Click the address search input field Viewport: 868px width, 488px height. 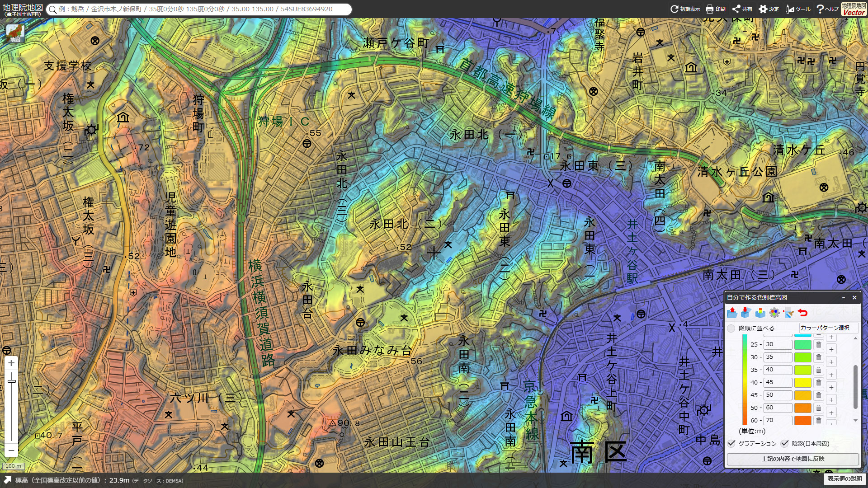click(x=199, y=9)
